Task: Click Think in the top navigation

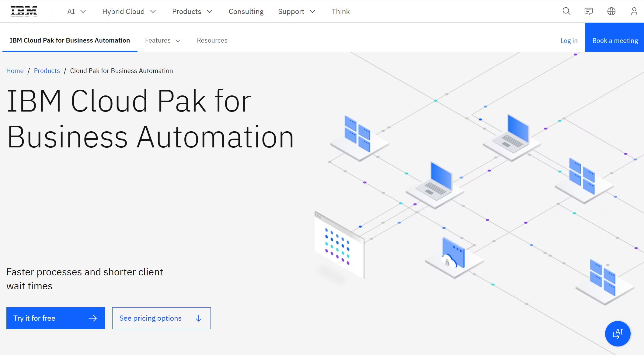Action: click(340, 11)
